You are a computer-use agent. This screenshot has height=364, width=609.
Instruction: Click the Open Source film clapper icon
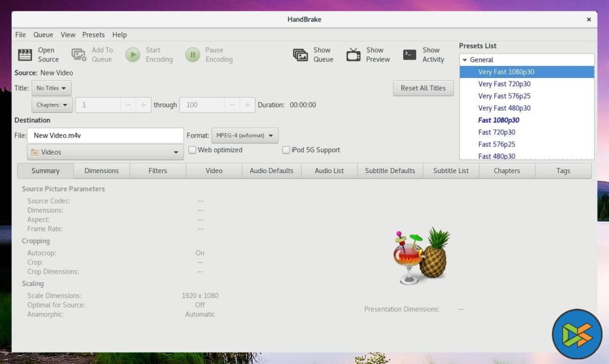(x=24, y=55)
